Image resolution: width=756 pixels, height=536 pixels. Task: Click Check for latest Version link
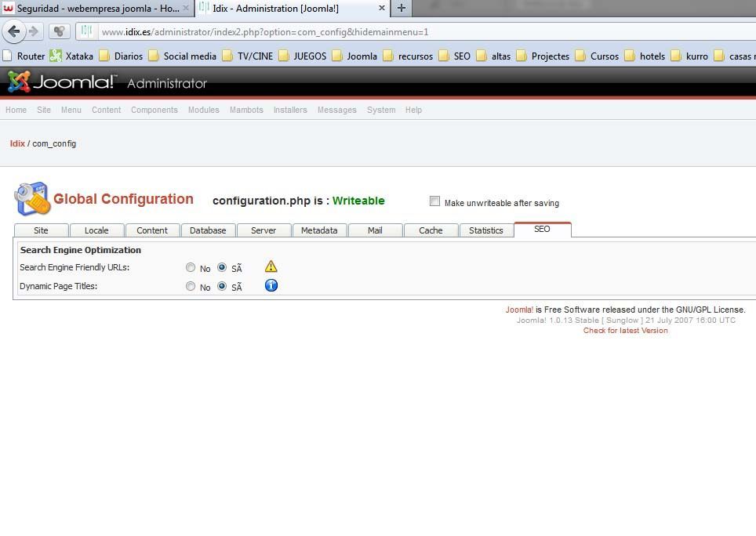click(625, 331)
